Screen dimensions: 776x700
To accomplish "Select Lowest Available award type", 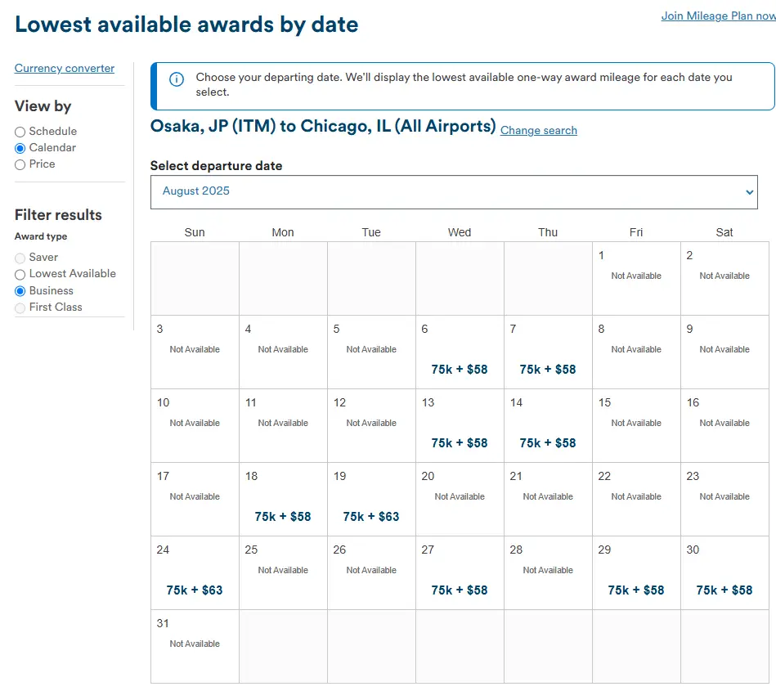I will tap(20, 275).
